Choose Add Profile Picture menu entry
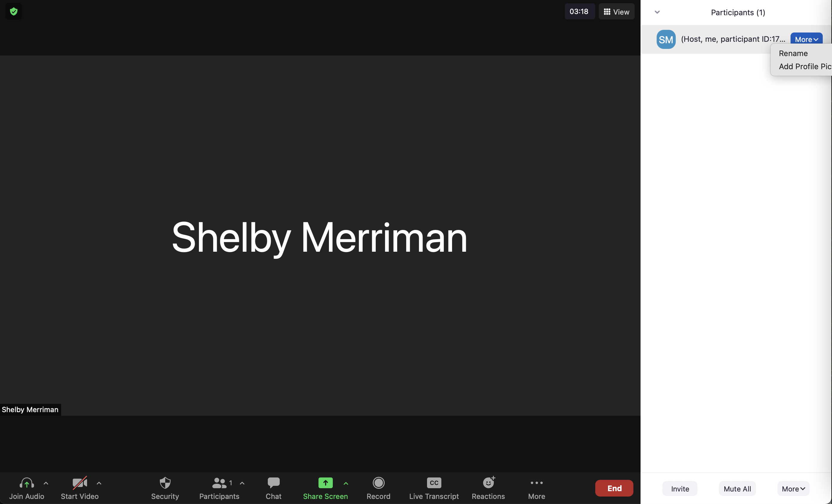This screenshot has height=504, width=832. [x=805, y=67]
